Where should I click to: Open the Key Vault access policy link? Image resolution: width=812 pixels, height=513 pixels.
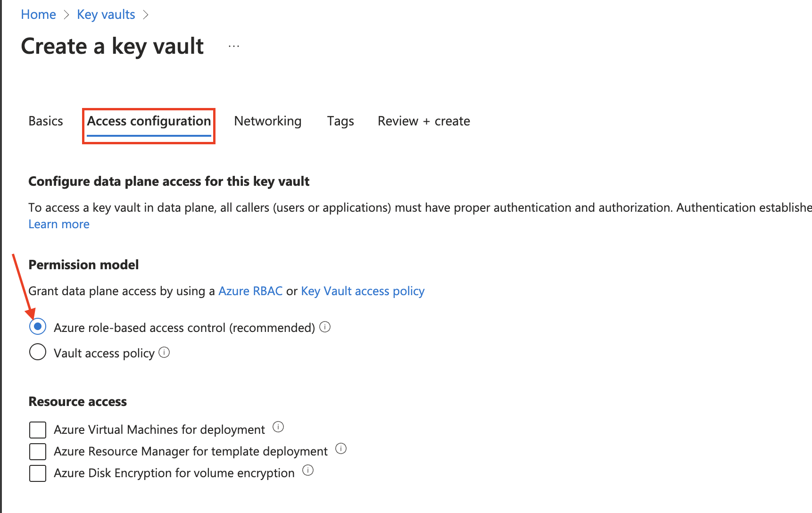[x=363, y=291]
